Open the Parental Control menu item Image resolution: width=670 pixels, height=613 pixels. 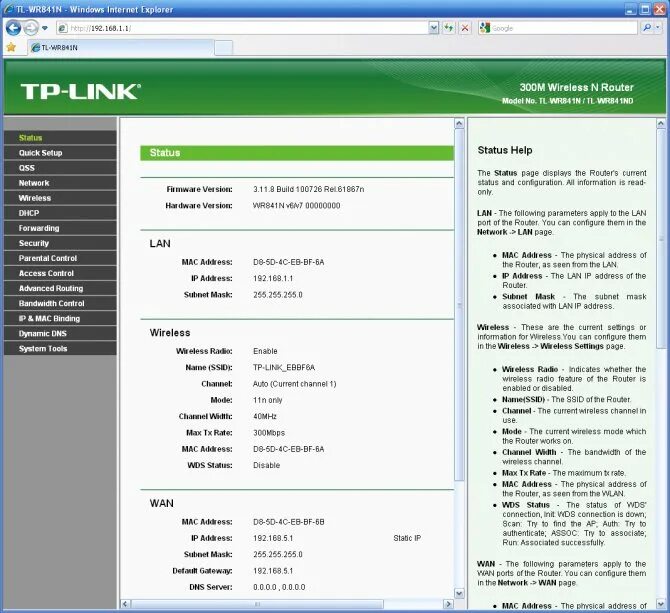(60, 258)
